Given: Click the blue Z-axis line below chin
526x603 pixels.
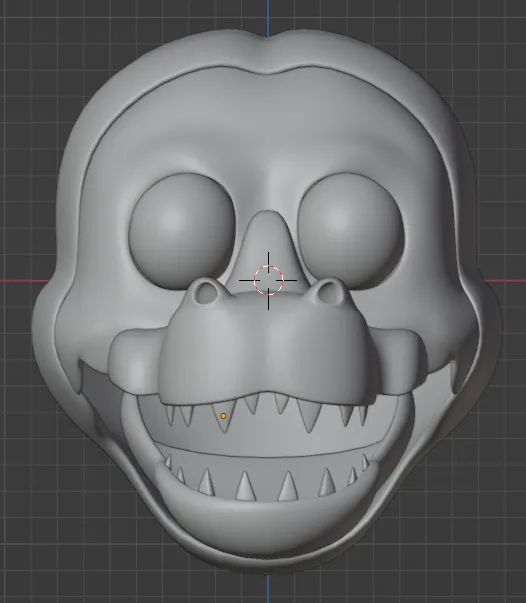Looking at the screenshot, I should (268, 588).
